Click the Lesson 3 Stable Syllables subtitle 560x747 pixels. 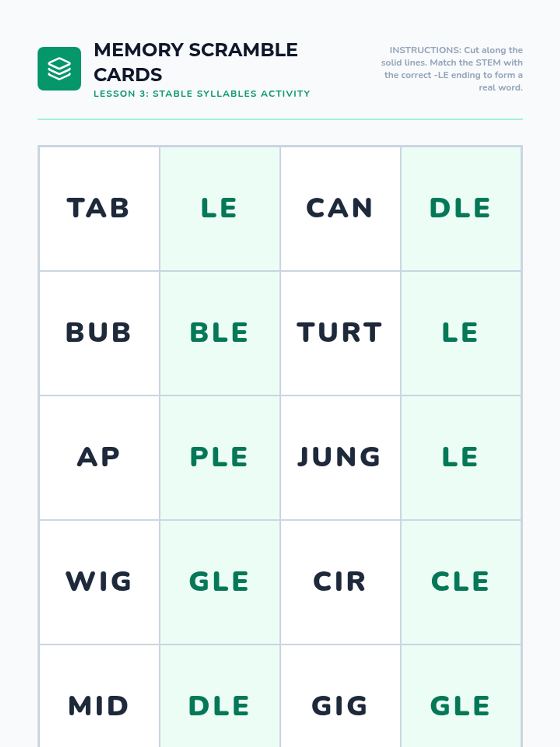202,93
